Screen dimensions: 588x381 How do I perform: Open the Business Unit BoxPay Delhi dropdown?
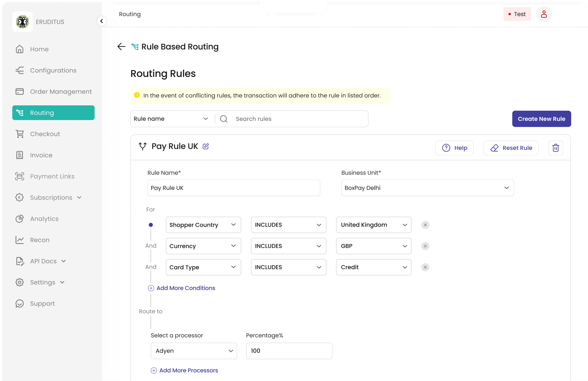tap(427, 188)
